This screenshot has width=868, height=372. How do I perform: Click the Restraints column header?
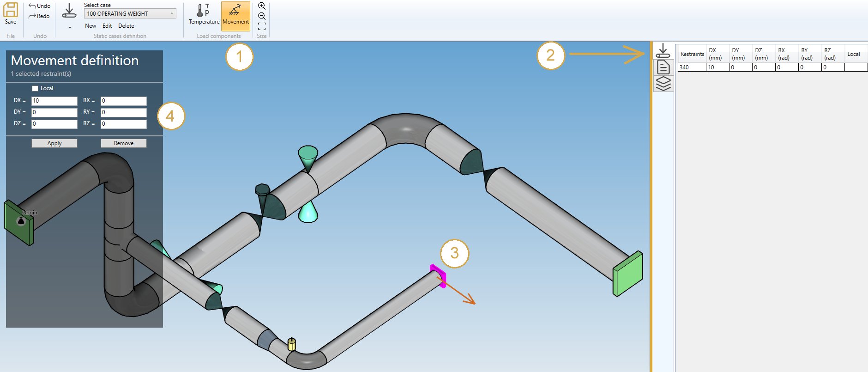[x=692, y=54]
